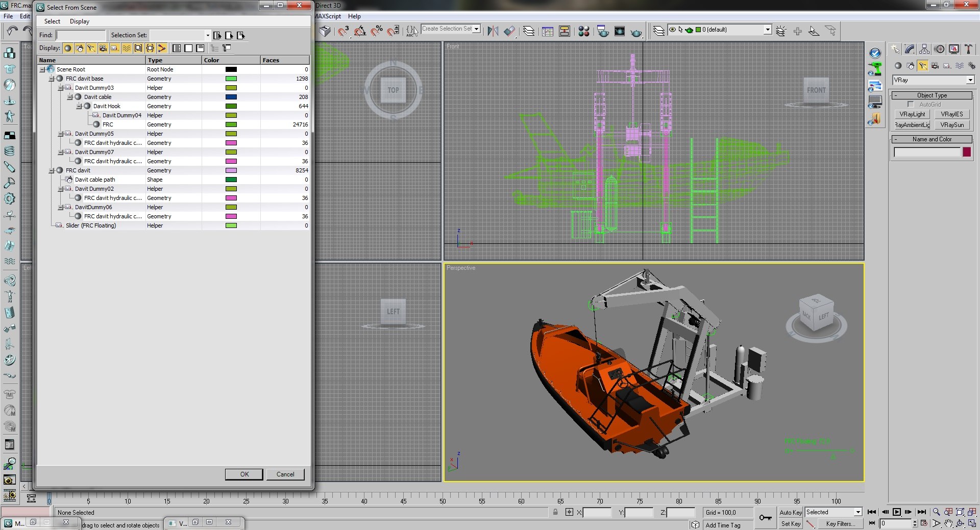Open the Mirror tool in main toolbar
980x530 pixels.
(493, 31)
